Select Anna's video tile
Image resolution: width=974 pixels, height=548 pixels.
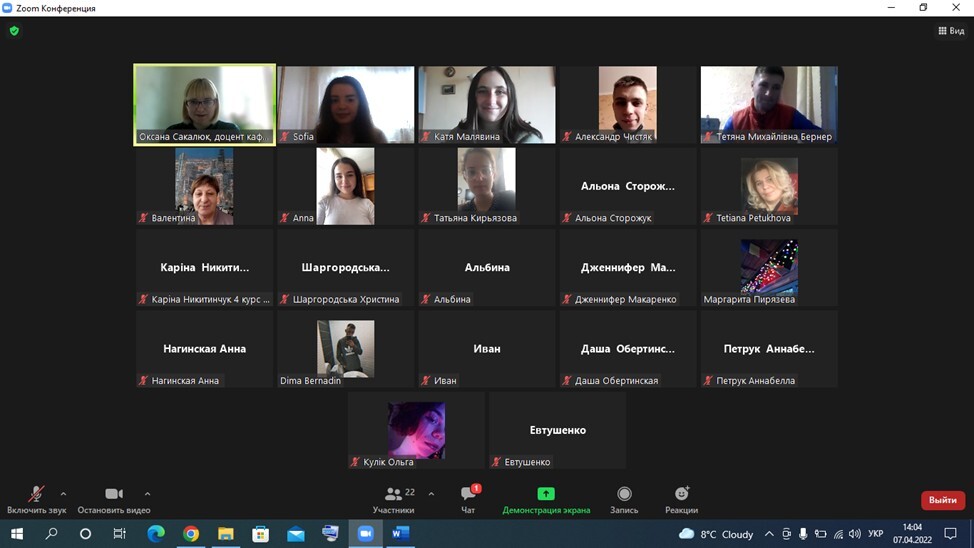345,186
